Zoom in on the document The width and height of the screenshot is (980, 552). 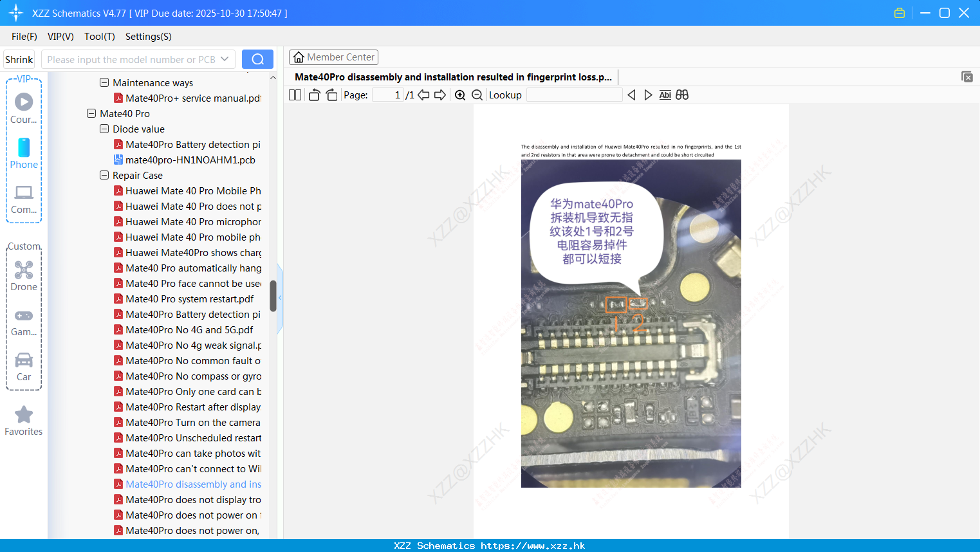point(460,95)
